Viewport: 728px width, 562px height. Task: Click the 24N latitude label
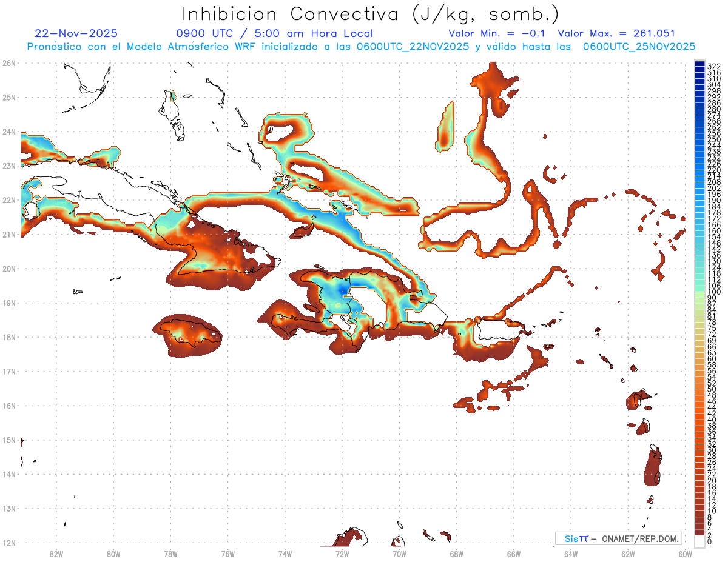(x=9, y=132)
